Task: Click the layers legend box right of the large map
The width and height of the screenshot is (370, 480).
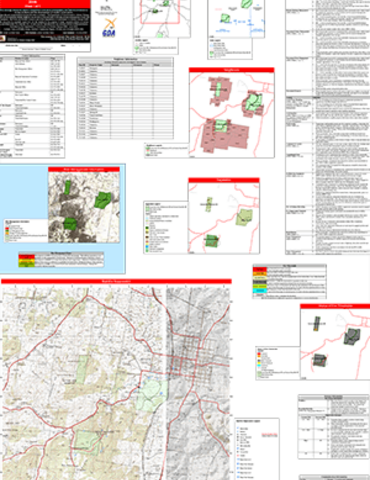Action: click(257, 449)
